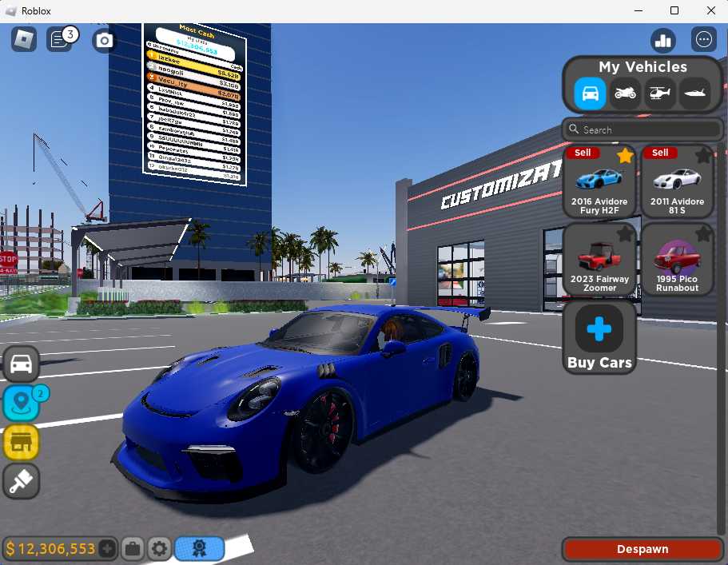Open the Roblox menu logo icon
728x565 pixels.
coord(24,39)
